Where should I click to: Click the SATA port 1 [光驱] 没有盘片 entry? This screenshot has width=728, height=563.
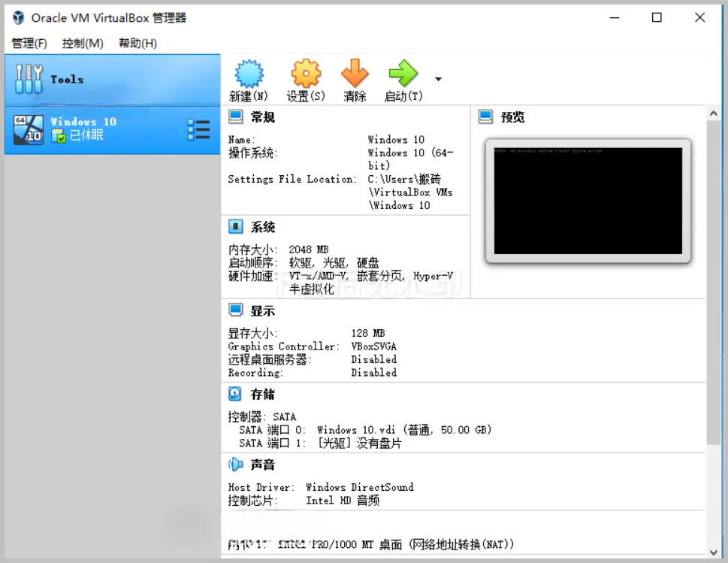[320, 443]
